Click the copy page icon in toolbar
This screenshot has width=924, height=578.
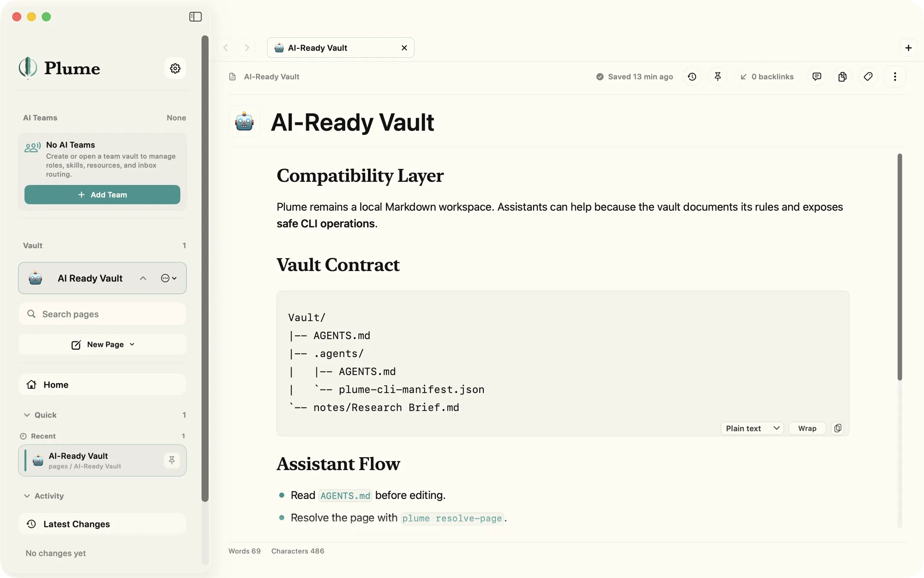(x=842, y=77)
